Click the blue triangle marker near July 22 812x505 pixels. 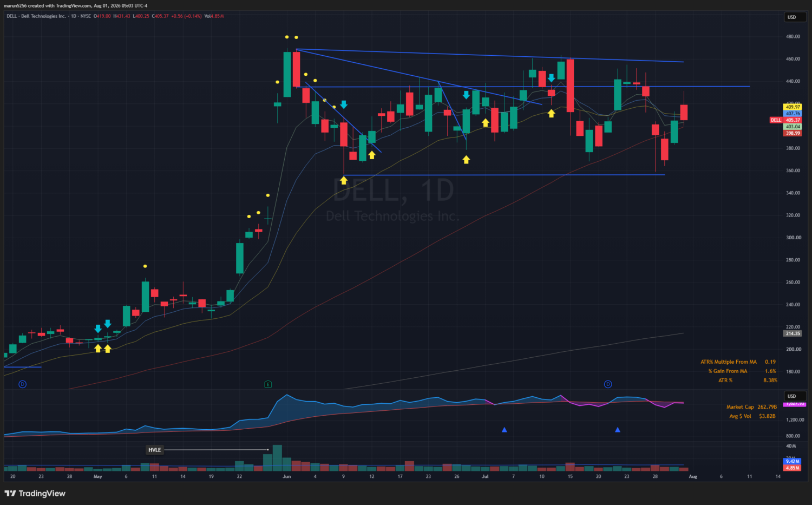coord(618,430)
